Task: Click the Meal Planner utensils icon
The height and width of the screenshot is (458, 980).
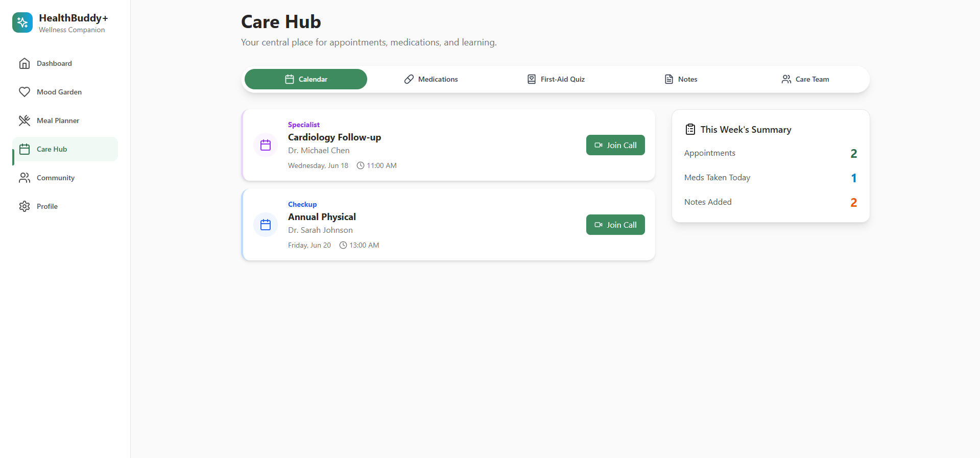Action: [25, 120]
